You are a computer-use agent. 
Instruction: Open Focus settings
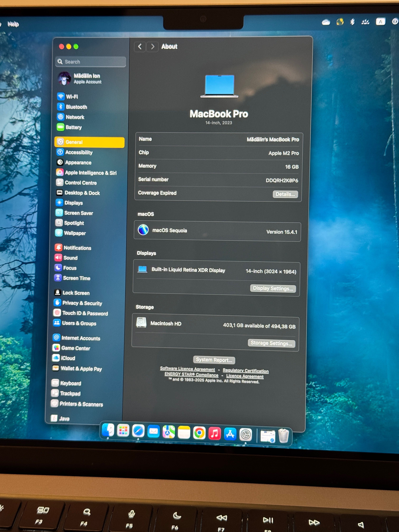(x=66, y=268)
